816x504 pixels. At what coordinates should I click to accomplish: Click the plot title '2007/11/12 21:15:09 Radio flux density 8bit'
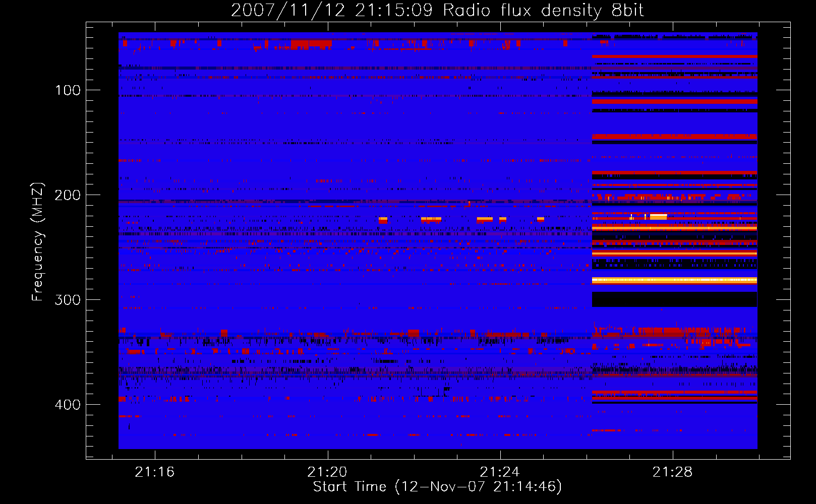click(x=437, y=10)
